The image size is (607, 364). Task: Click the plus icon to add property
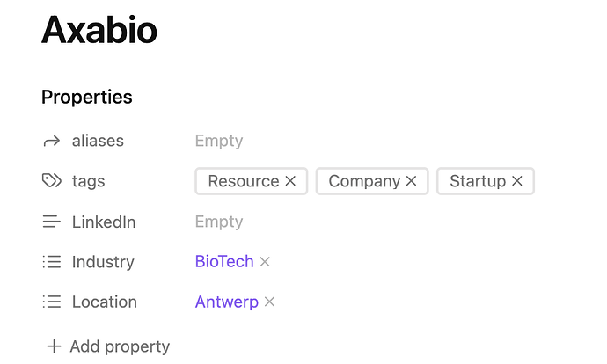[x=54, y=346]
